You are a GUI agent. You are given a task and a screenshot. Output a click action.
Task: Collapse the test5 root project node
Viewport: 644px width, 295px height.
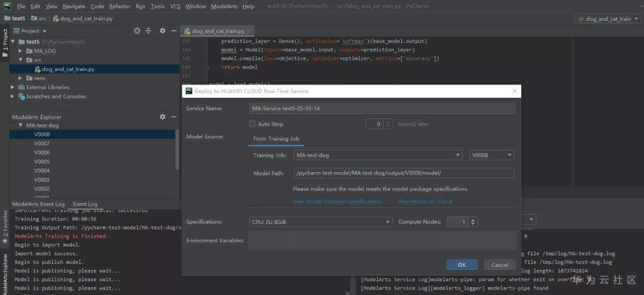(x=13, y=42)
